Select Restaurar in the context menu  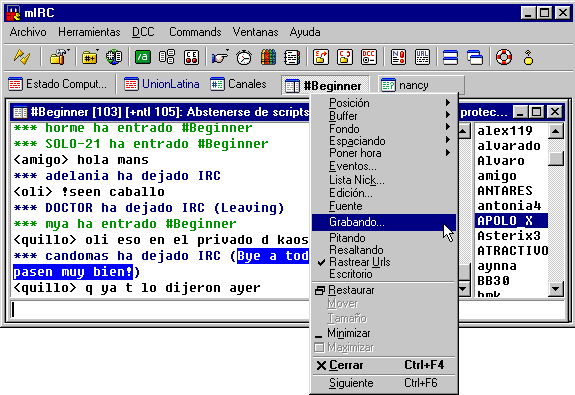click(x=384, y=290)
